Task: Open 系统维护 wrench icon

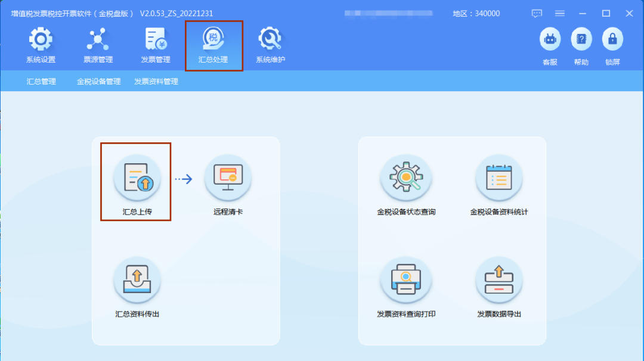Action: pyautogui.click(x=270, y=39)
